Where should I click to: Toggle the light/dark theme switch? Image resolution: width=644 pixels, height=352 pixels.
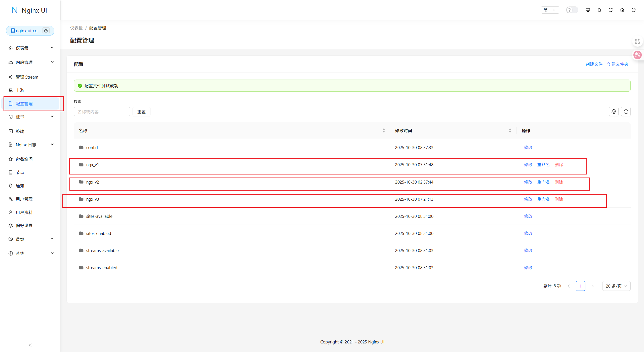click(572, 10)
